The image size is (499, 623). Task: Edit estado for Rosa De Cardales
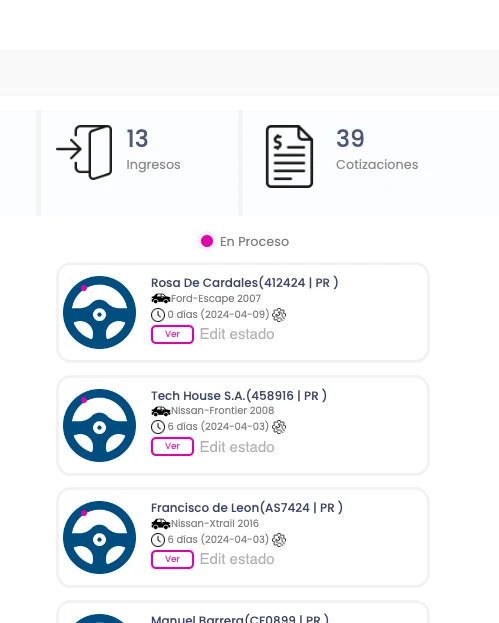pyautogui.click(x=237, y=334)
